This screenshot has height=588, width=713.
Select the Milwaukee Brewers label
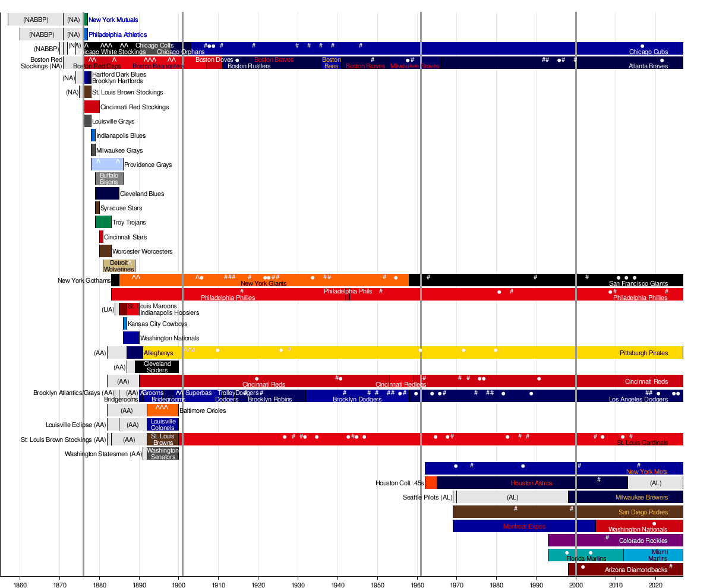click(641, 497)
